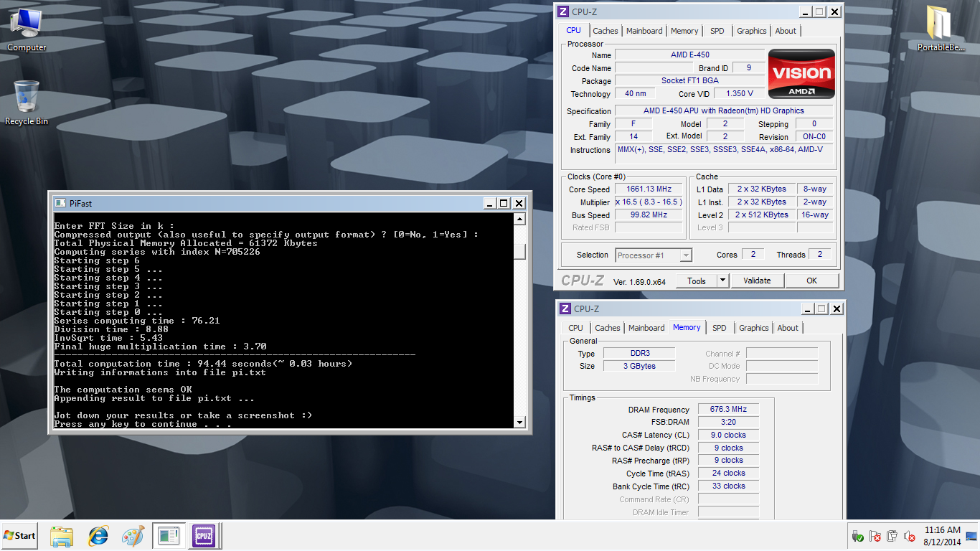Click the PiFast scrollbar down arrow
The height and width of the screenshot is (551, 980).
(520, 423)
